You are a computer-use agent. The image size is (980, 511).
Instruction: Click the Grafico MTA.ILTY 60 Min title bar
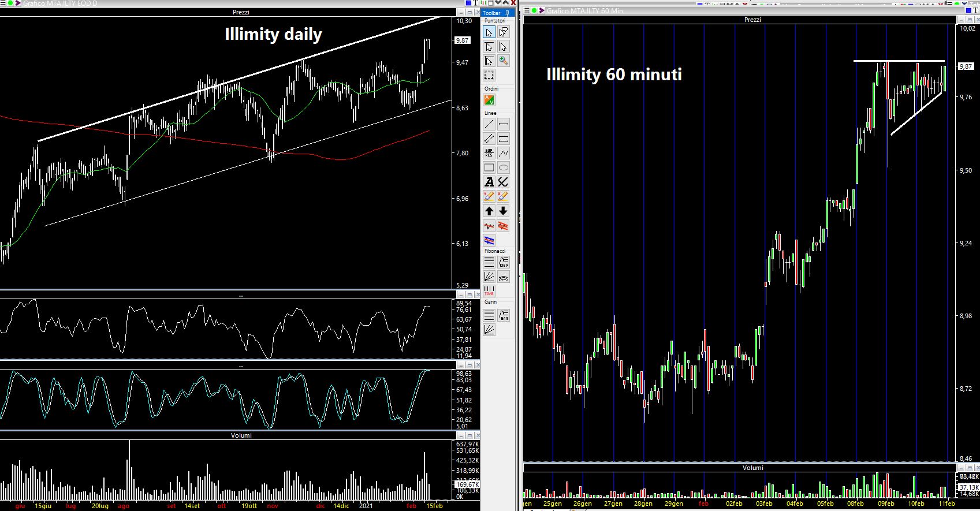(585, 11)
